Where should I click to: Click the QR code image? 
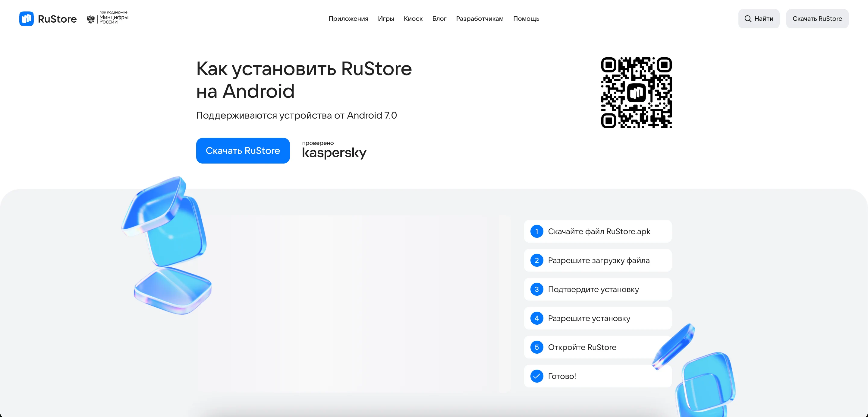pos(636,93)
